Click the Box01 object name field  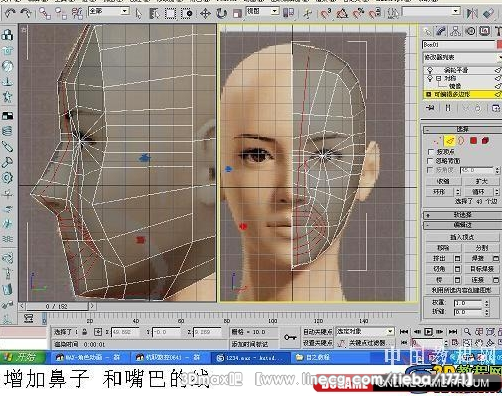[x=459, y=44]
